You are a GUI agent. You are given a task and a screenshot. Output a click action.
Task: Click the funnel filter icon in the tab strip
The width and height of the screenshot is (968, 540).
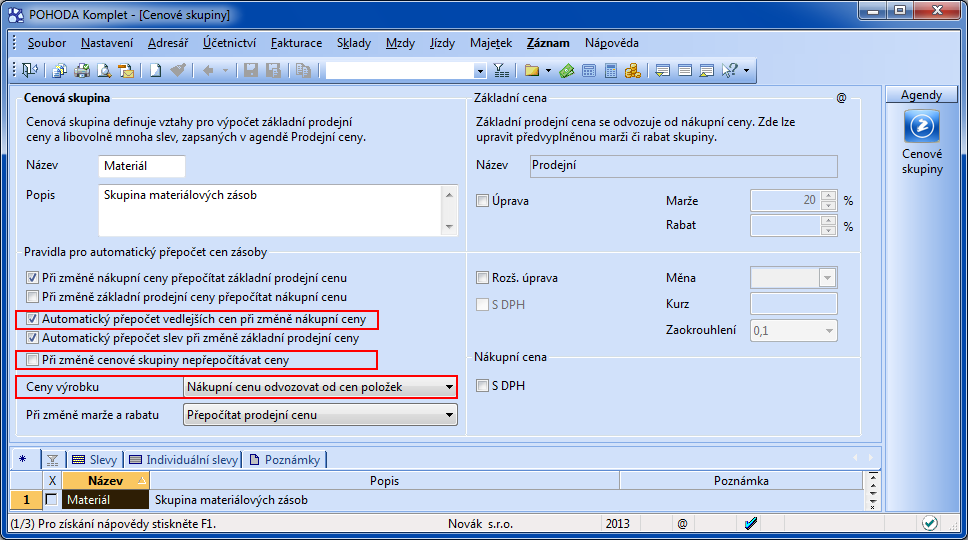pyautogui.click(x=52, y=460)
